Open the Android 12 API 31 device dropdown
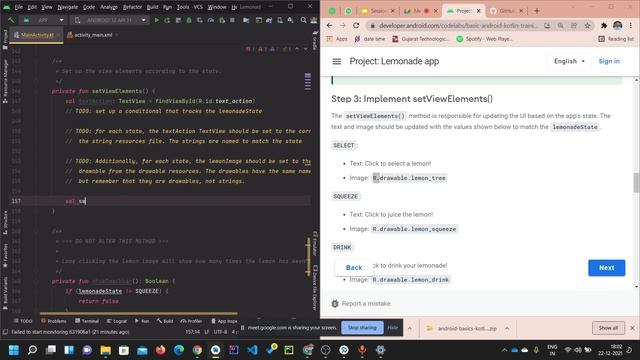The width and height of the screenshot is (640, 360). pyautogui.click(x=111, y=20)
